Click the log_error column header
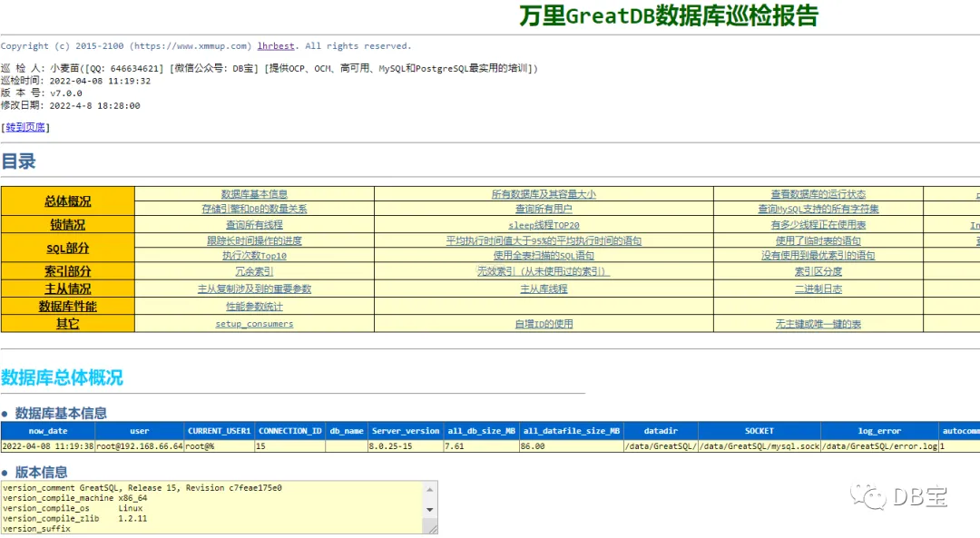Image resolution: width=980 pixels, height=538 pixels. point(879,431)
